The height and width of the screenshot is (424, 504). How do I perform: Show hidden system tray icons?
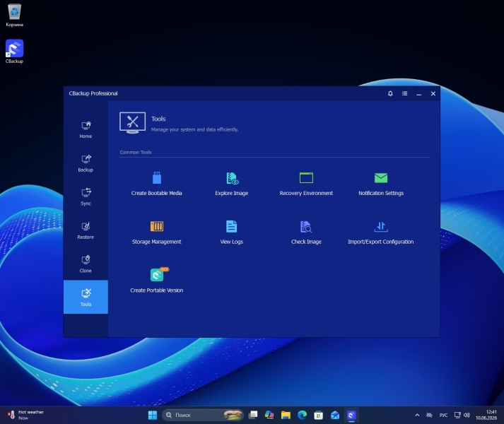417,415
